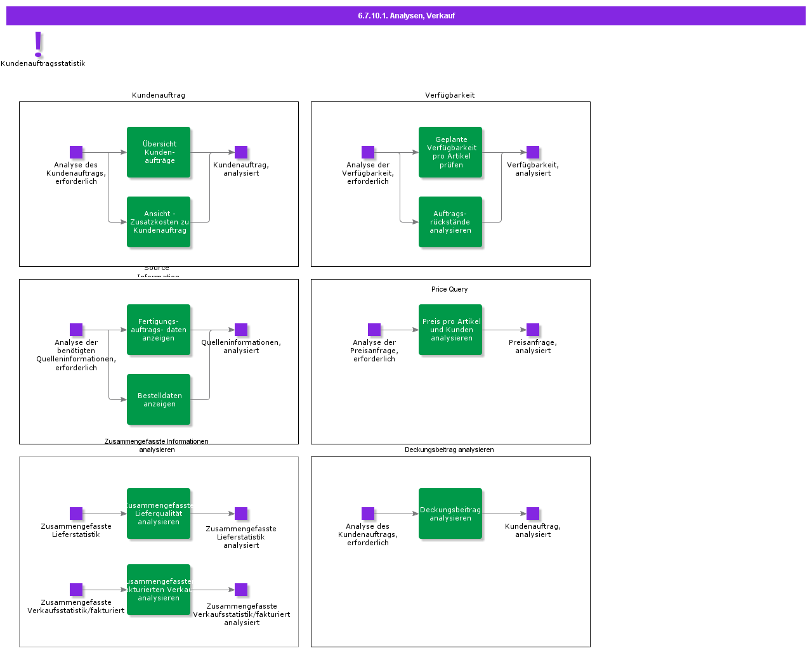Select the purple event above 'Zusammengefasste Verkaufsstatistik/fakturiert analysiert'

(x=241, y=590)
